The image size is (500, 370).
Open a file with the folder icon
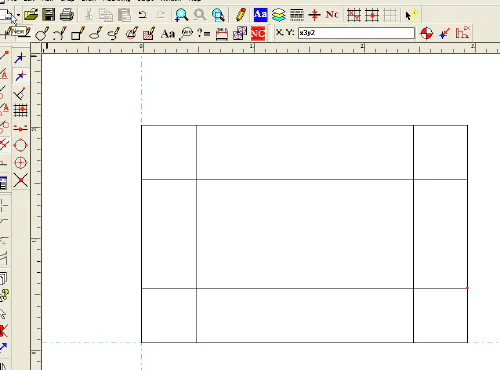[31, 15]
